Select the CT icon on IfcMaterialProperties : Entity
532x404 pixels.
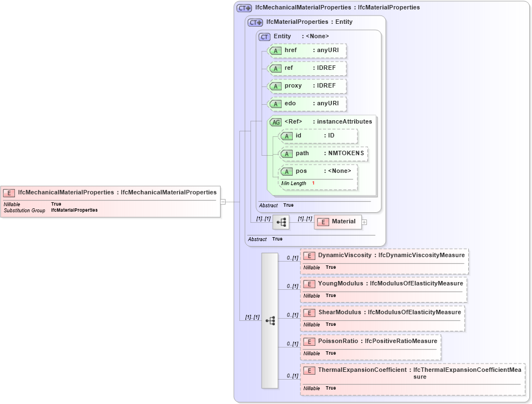(x=254, y=22)
